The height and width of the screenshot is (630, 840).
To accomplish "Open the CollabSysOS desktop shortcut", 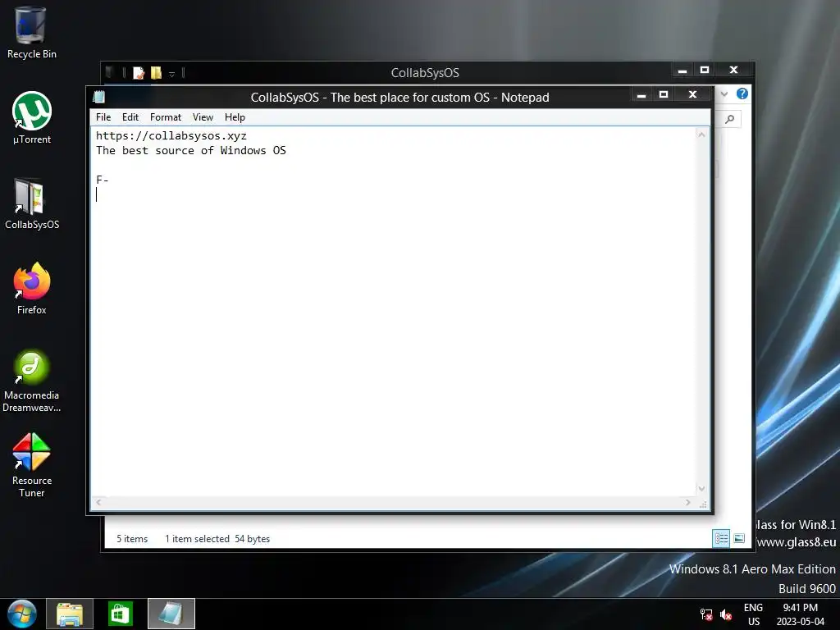I will coord(32,203).
